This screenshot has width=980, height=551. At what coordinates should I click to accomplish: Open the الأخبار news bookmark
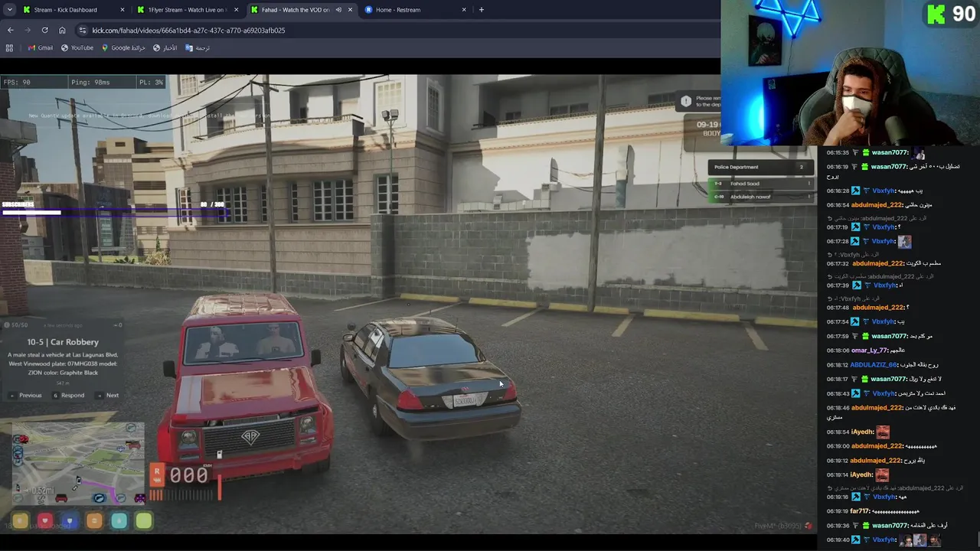pyautogui.click(x=165, y=47)
